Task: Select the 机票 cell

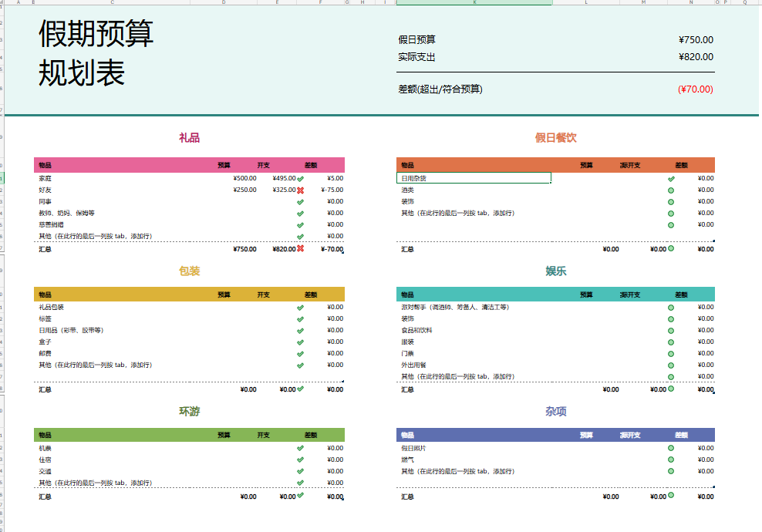Action: click(45, 449)
